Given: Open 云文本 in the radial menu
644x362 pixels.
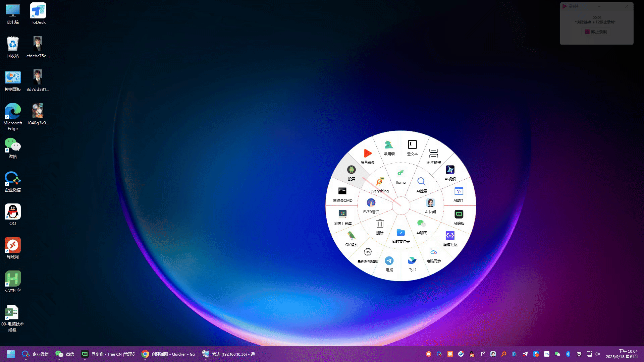Looking at the screenshot, I should click(x=412, y=148).
